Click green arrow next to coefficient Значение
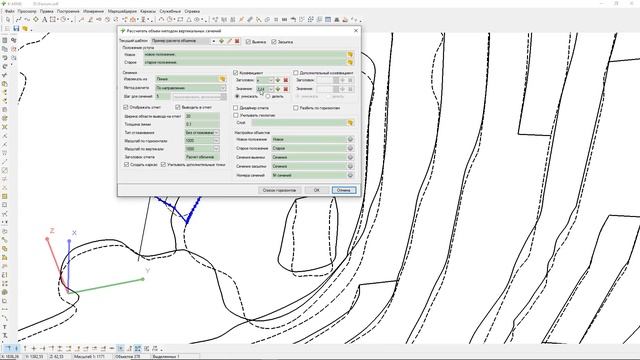The width and height of the screenshot is (640, 360). [278, 89]
